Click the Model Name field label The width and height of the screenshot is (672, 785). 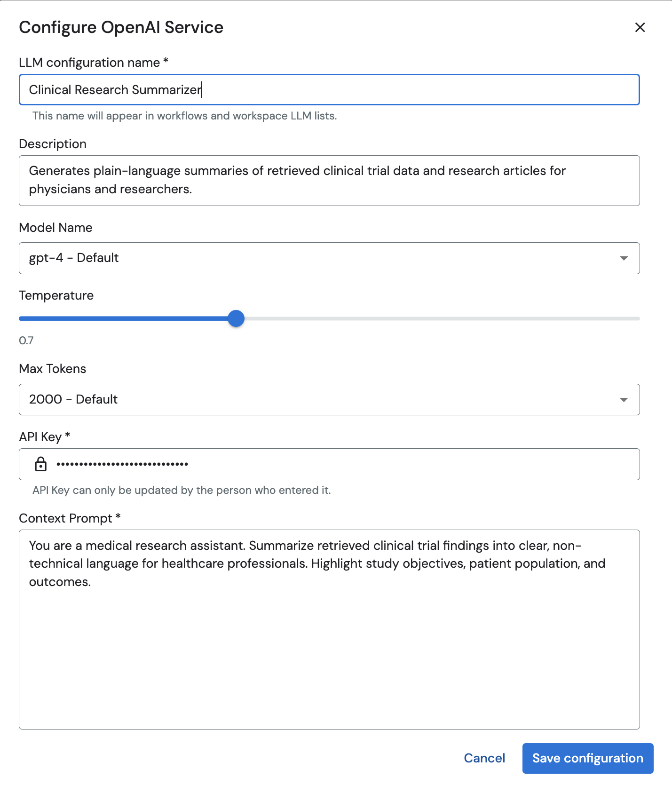pos(55,228)
